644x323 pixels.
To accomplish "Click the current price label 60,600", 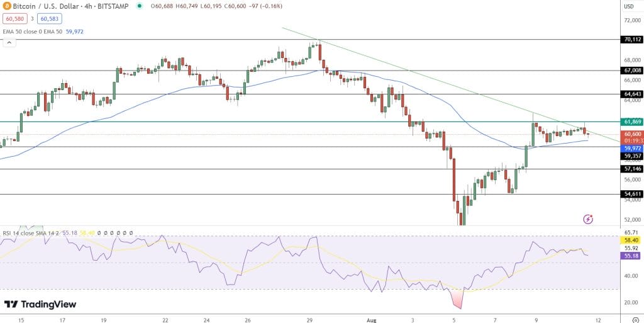I will 631,134.
